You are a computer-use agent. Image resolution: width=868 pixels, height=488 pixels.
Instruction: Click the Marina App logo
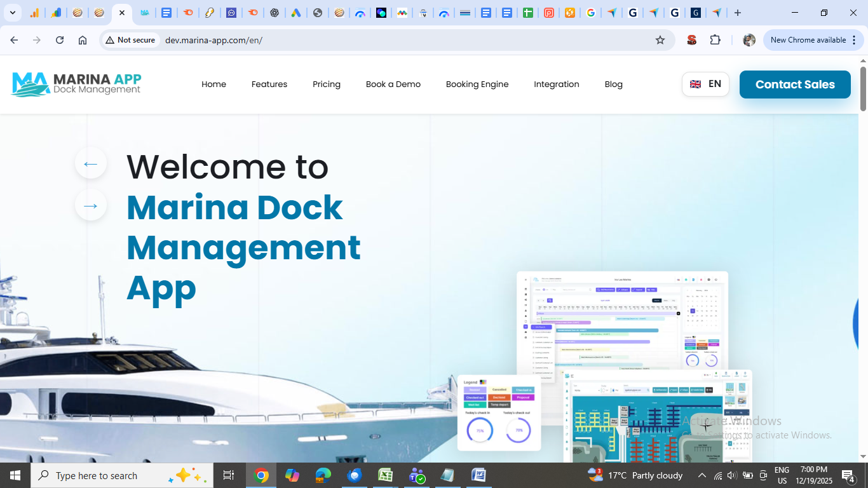coord(76,83)
